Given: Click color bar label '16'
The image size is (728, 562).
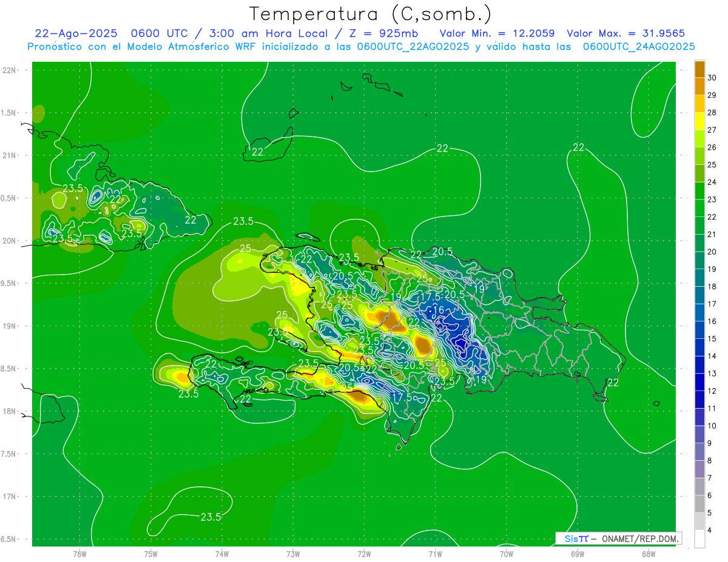Looking at the screenshot, I should 712,321.
